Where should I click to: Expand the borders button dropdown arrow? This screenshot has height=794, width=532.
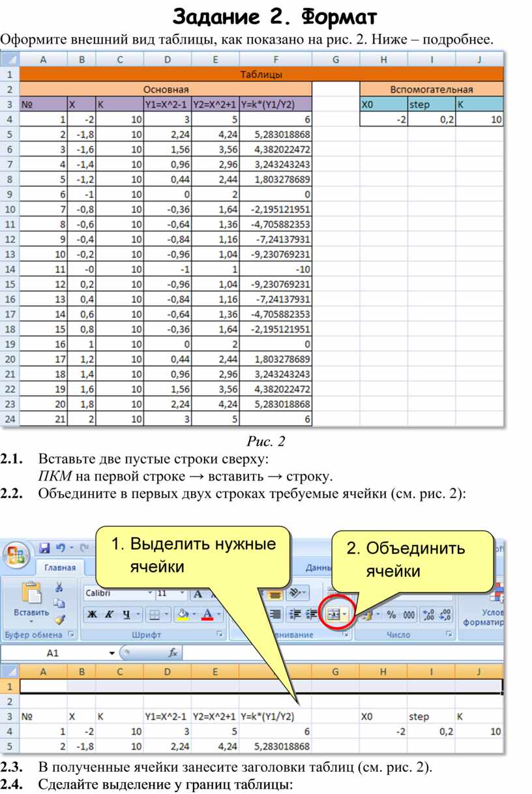click(166, 614)
